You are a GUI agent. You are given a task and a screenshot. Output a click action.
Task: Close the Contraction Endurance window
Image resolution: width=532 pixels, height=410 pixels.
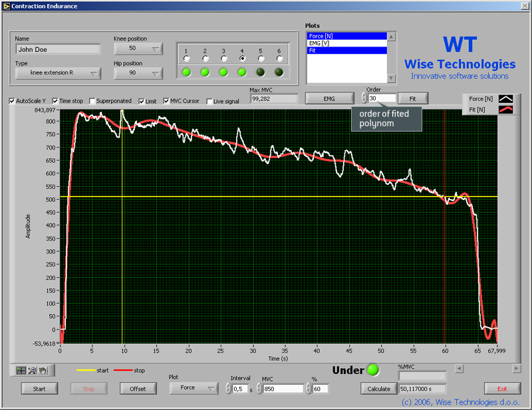pyautogui.click(x=525, y=6)
